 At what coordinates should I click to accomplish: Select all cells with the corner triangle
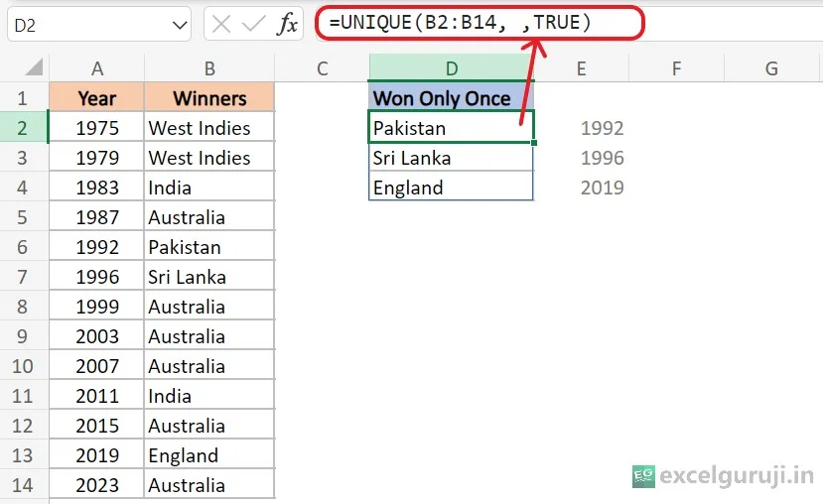click(x=34, y=67)
